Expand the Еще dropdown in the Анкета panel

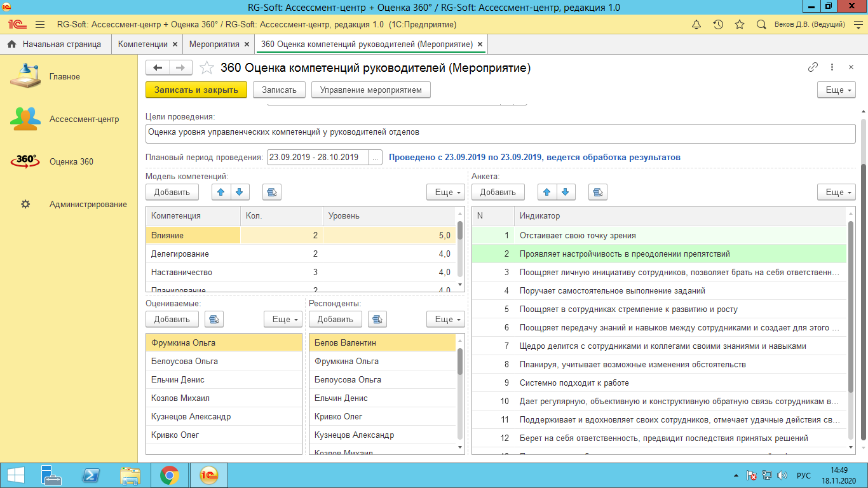tap(836, 192)
